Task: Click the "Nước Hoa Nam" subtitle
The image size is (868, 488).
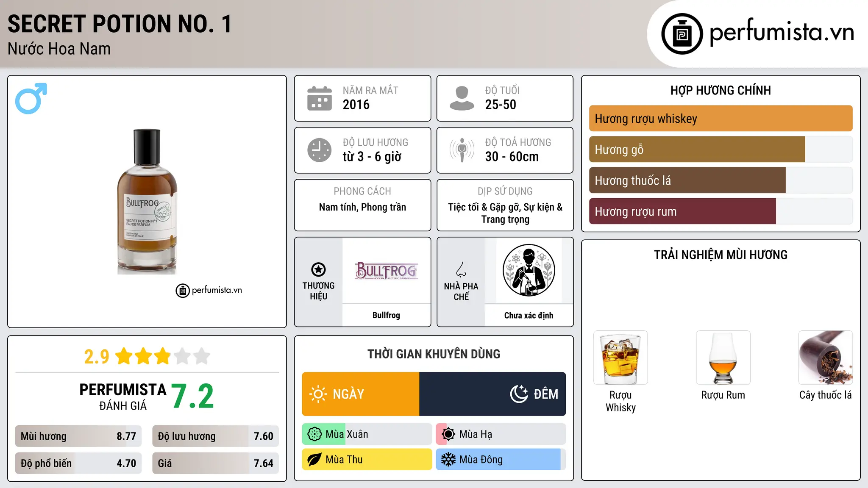Action: (59, 49)
